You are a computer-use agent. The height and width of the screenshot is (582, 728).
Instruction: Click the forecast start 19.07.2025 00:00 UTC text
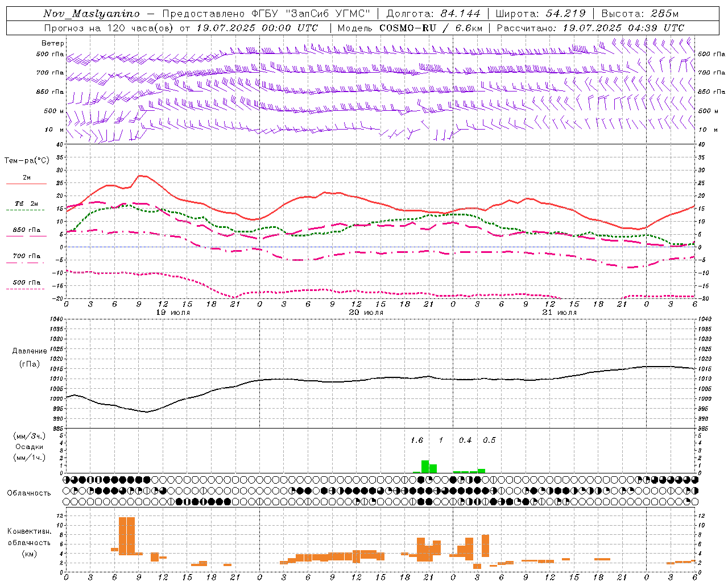click(257, 28)
